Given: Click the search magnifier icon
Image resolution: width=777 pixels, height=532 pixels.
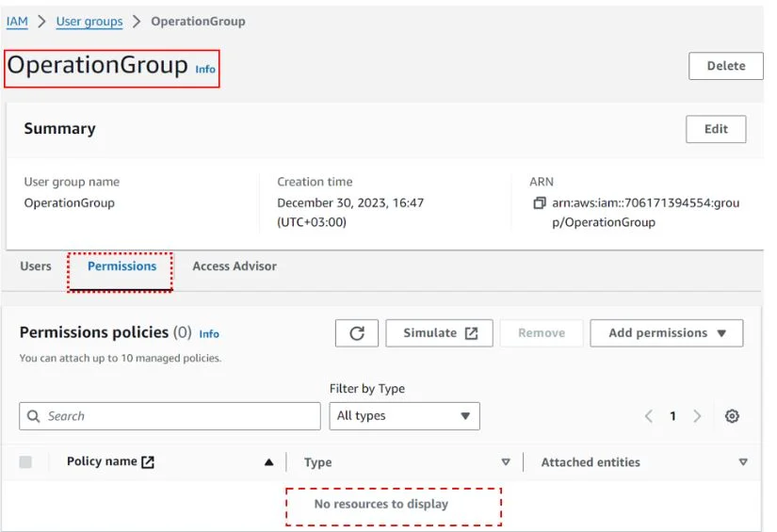Looking at the screenshot, I should click(33, 416).
